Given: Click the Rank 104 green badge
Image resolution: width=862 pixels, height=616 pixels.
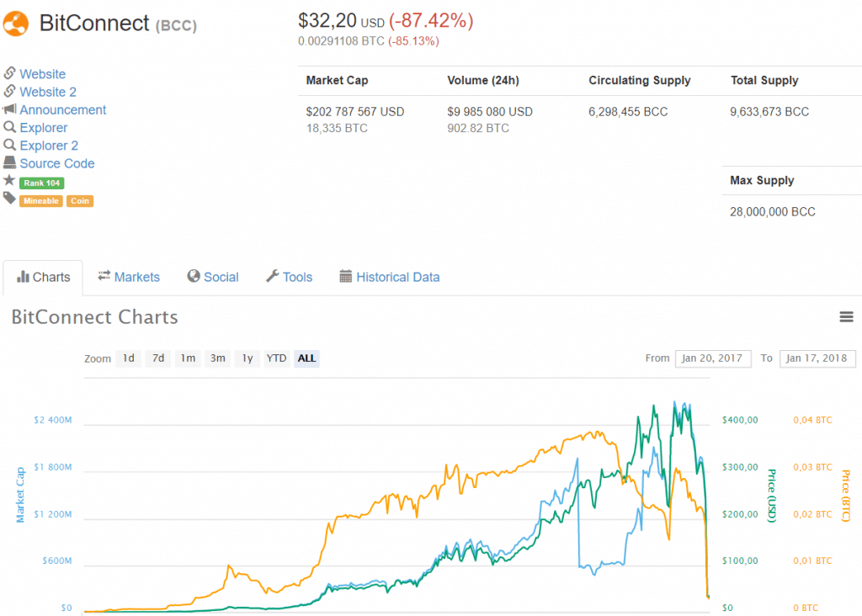Looking at the screenshot, I should tap(42, 183).
